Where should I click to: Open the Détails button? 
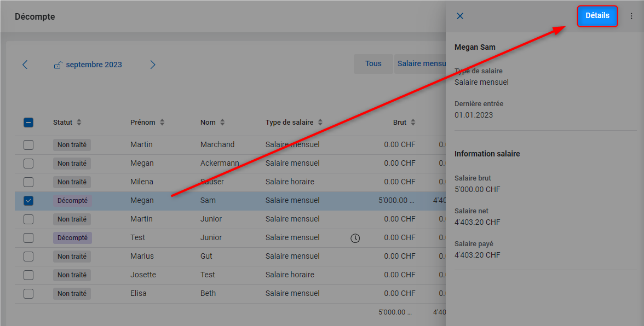(x=597, y=15)
